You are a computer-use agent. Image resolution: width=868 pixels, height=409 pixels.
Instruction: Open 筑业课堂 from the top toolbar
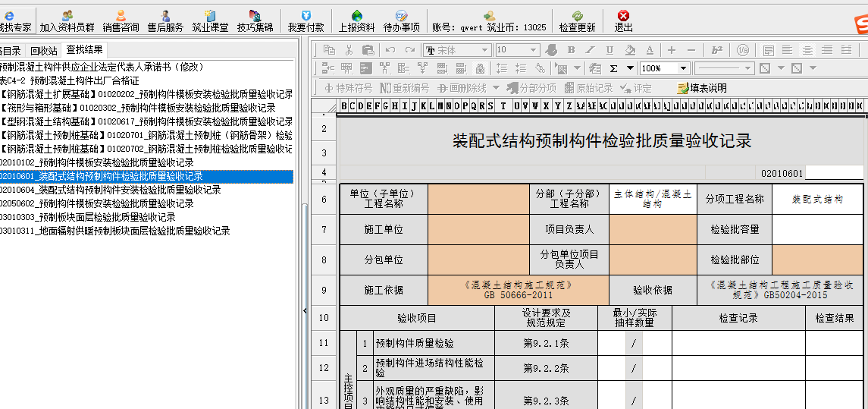tap(210, 20)
